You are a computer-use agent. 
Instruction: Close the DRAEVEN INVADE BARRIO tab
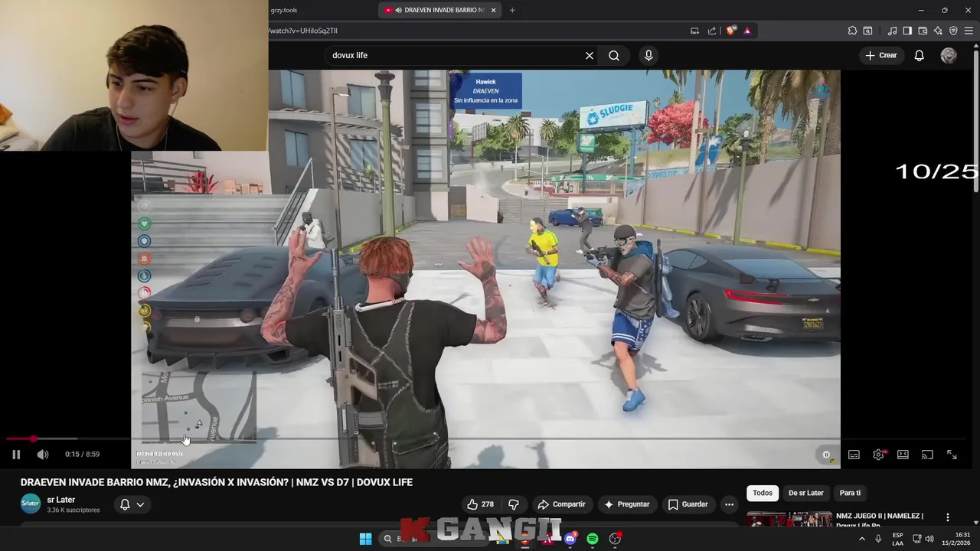494,10
